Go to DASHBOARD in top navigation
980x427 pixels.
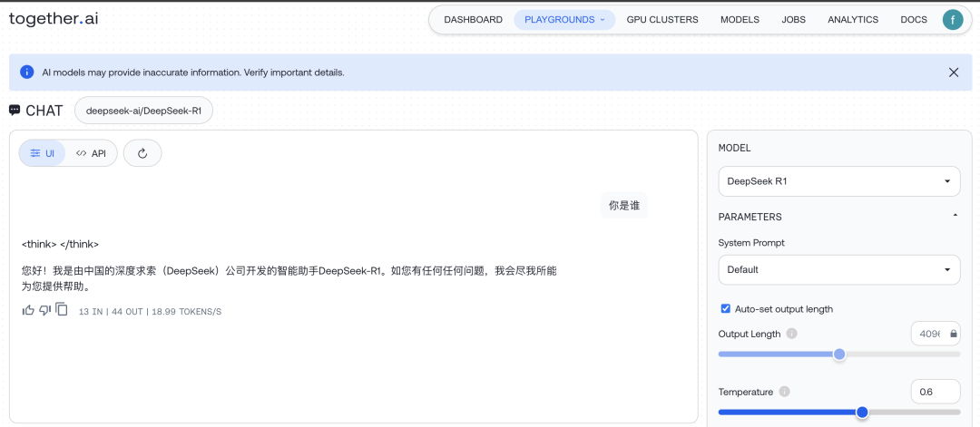473,19
